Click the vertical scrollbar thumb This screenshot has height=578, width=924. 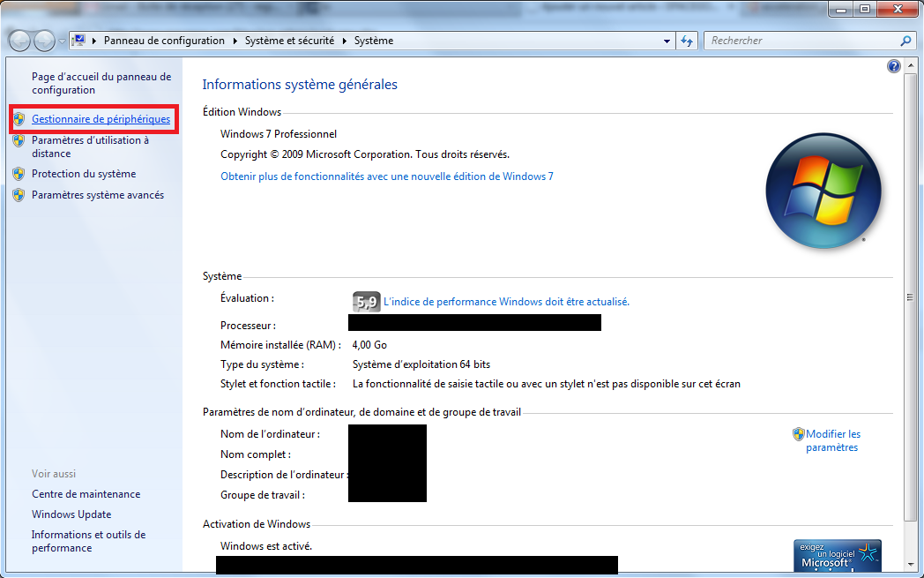click(x=909, y=297)
